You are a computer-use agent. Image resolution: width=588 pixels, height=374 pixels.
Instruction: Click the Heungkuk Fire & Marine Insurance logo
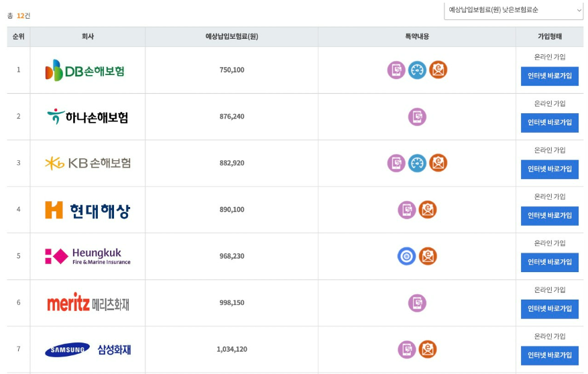tap(88, 256)
